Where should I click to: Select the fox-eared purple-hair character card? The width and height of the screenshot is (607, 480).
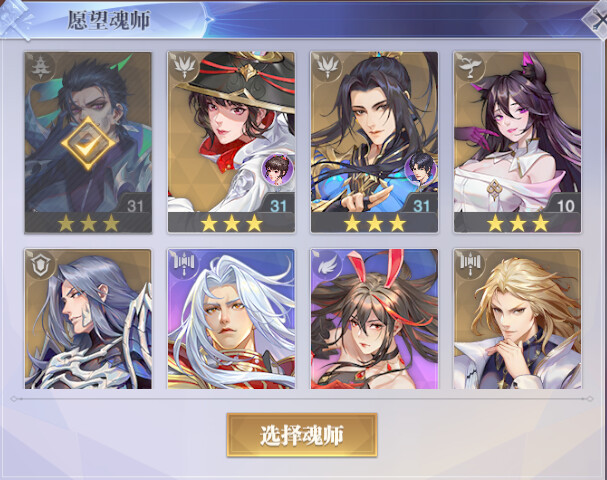coord(517,142)
